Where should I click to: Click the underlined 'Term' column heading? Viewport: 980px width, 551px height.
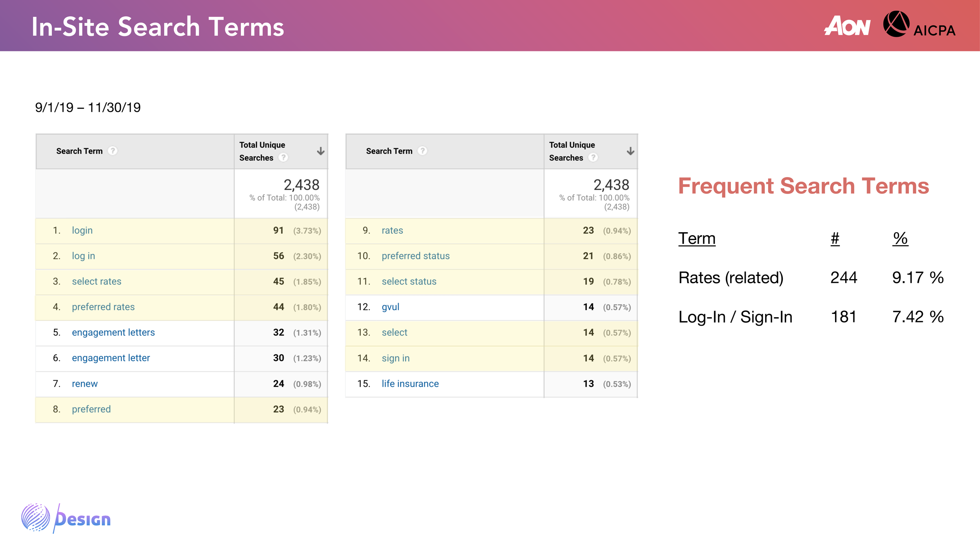[x=697, y=239]
